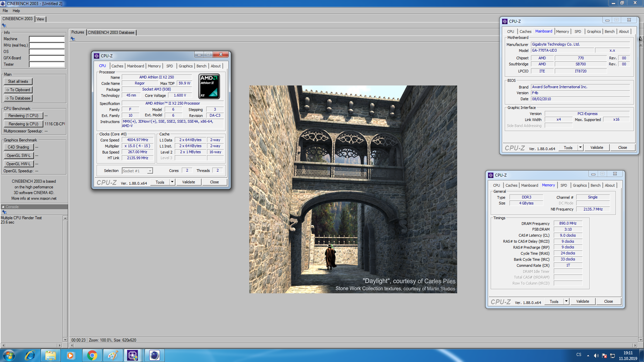Screen dimensions: 644x362
Task: Open Windows Explorer folder icon in taskbar
Action: click(51, 355)
